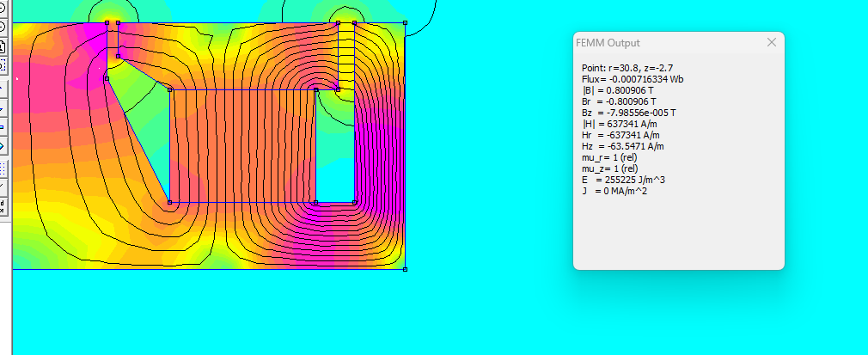868x355 pixels.
Task: Click the Flux value line in output
Action: pyautogui.click(x=633, y=79)
